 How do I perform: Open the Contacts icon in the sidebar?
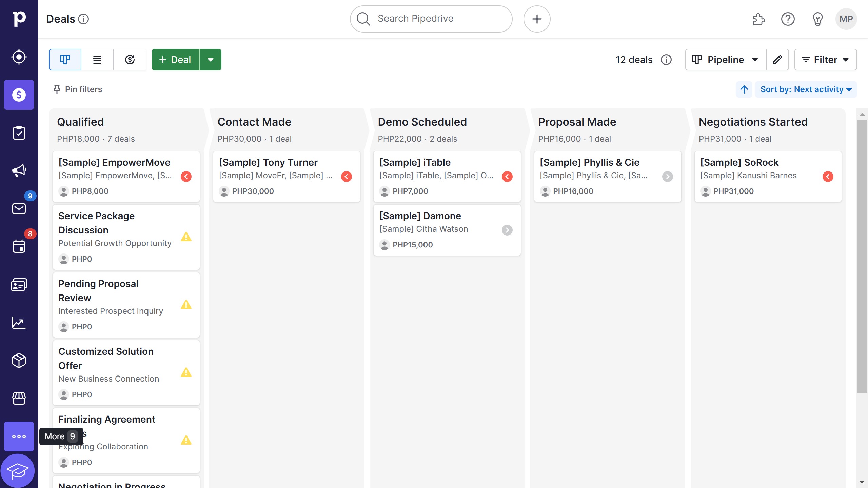click(19, 284)
